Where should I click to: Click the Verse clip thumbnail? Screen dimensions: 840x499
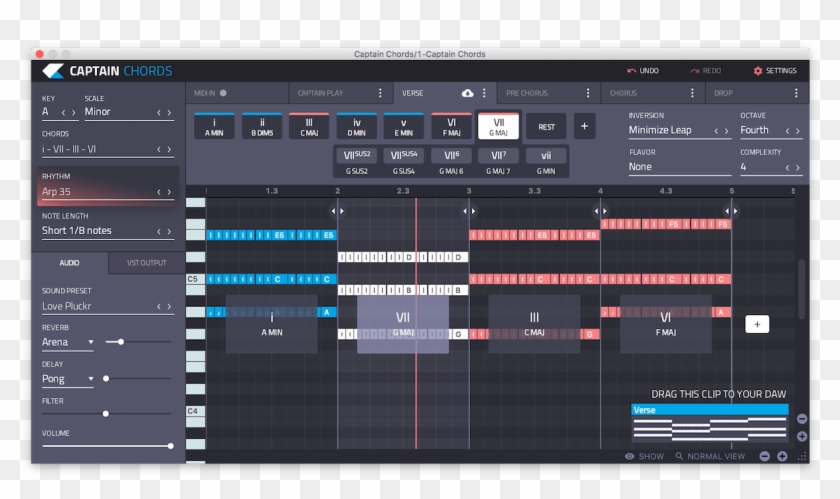710,423
